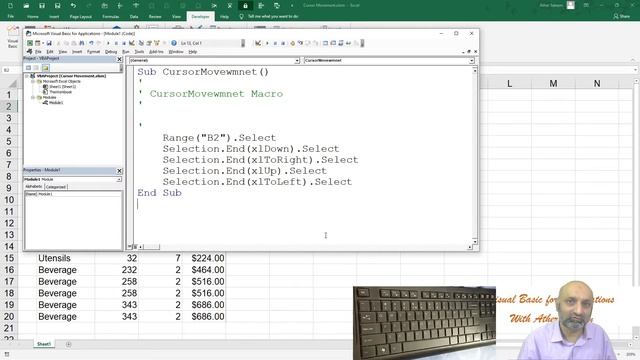This screenshot has height=360, width=640.
Task: Click the Selection.End(xlDown).Select code line
Action: 251,149
